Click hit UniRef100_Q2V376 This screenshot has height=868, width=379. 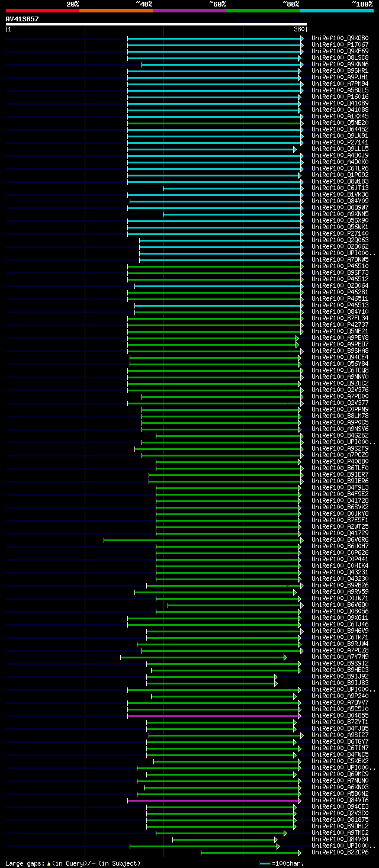[340, 390]
